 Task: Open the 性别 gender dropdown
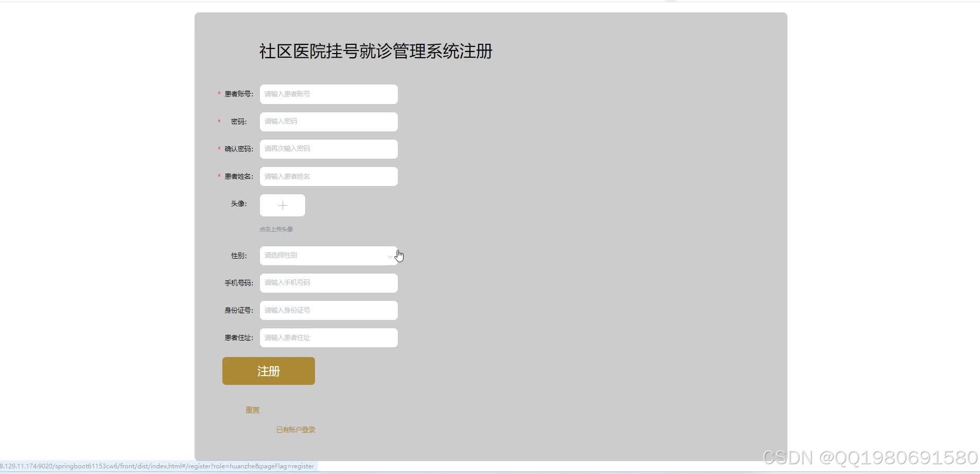point(328,255)
